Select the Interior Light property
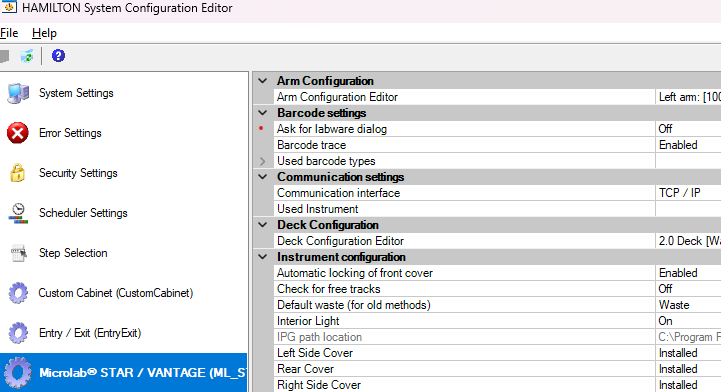Viewport: 721px width, 392px height. click(464, 321)
